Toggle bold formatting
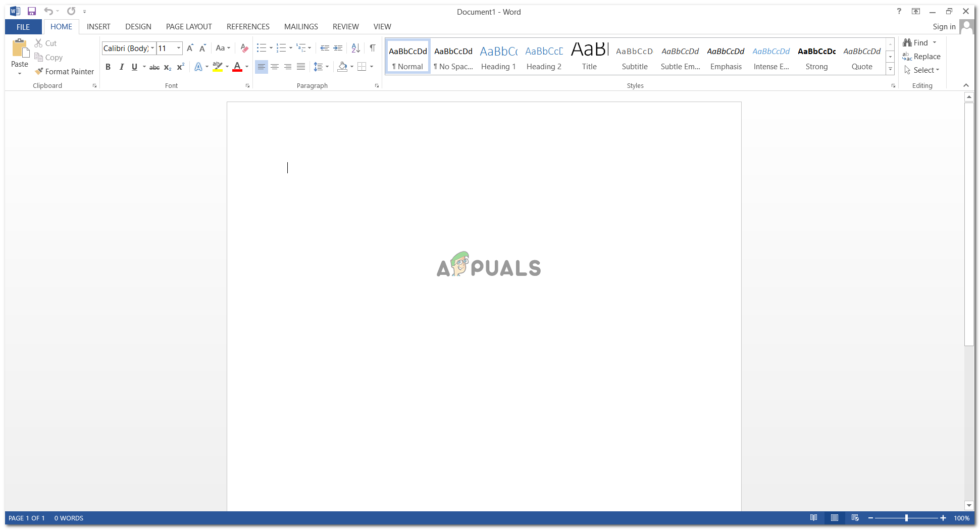The height and width of the screenshot is (530, 980). [x=108, y=67]
